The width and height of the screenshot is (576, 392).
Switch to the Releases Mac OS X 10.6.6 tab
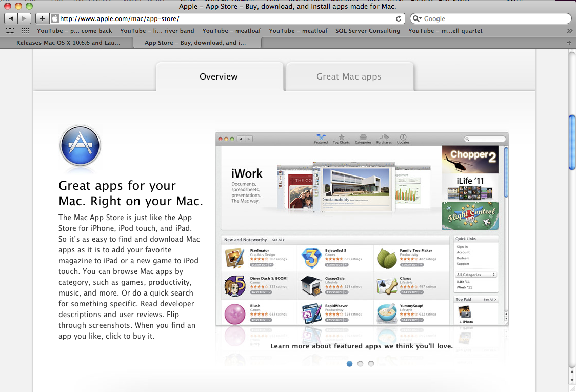[x=67, y=43]
